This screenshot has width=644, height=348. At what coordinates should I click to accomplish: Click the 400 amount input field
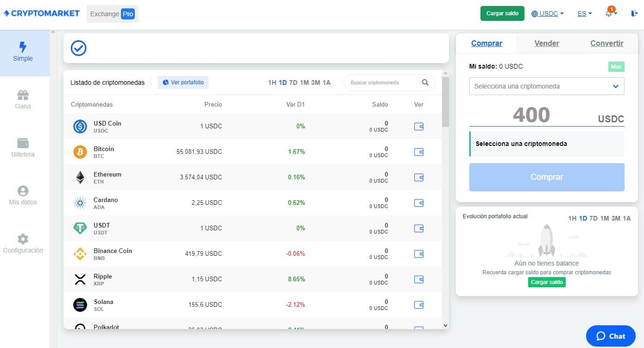pyautogui.click(x=531, y=114)
